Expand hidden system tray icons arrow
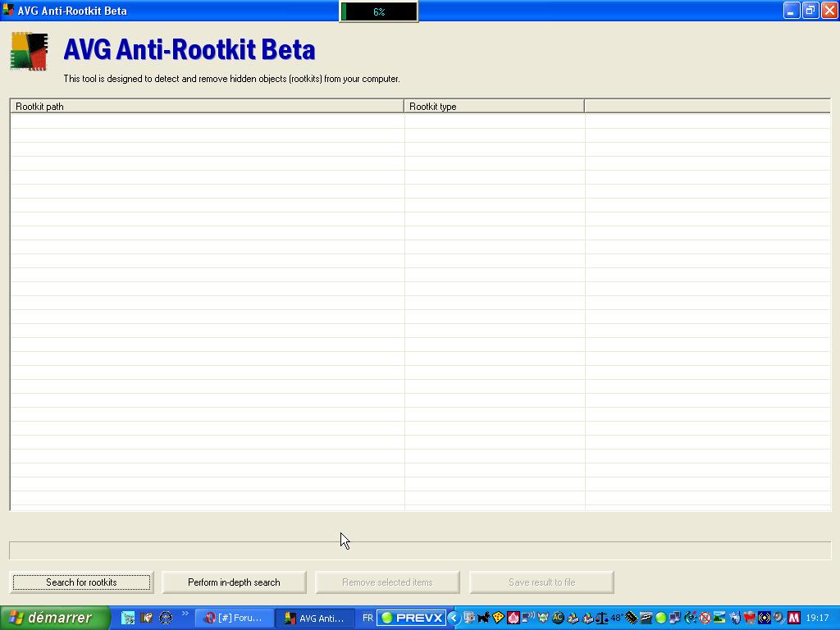Image resolution: width=840 pixels, height=630 pixels. click(x=454, y=618)
